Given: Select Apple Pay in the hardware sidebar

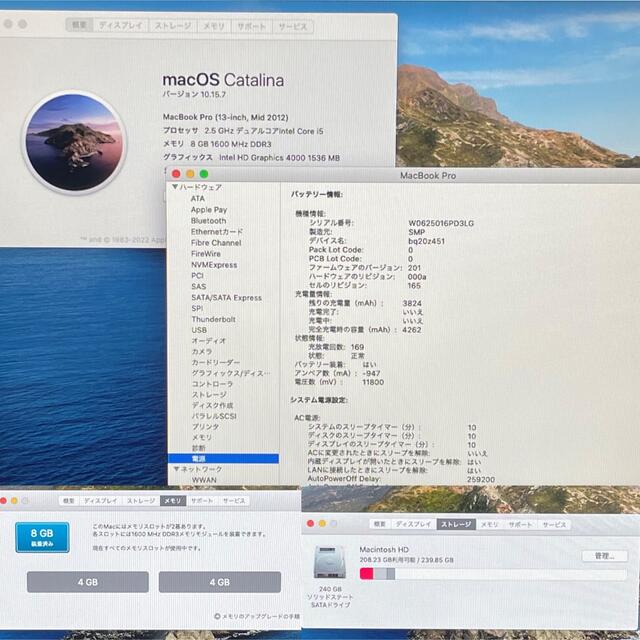Looking at the screenshot, I should 209,210.
